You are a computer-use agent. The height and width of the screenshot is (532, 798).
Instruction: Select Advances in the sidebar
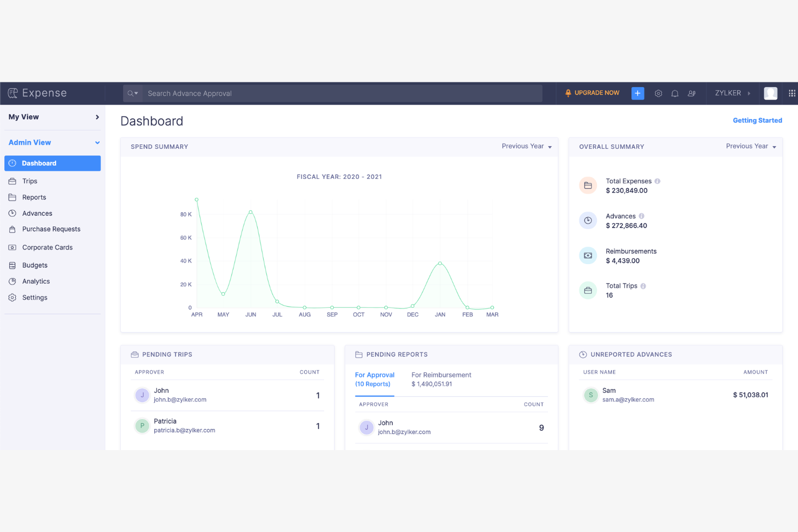(x=36, y=213)
